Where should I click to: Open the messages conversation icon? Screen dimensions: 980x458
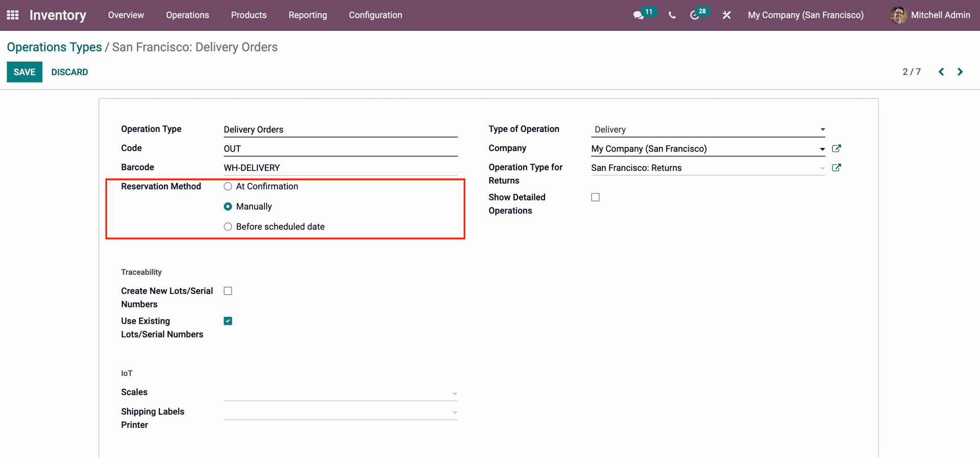point(638,15)
